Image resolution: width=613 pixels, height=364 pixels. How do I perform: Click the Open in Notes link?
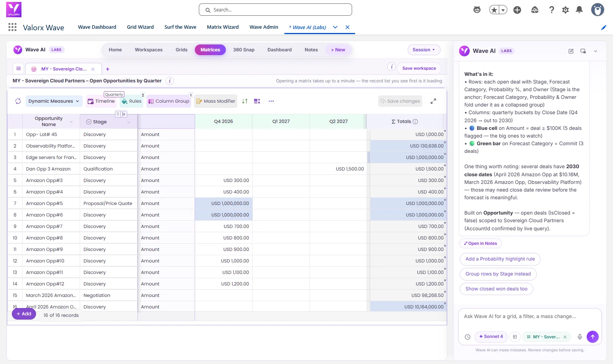[x=480, y=243]
